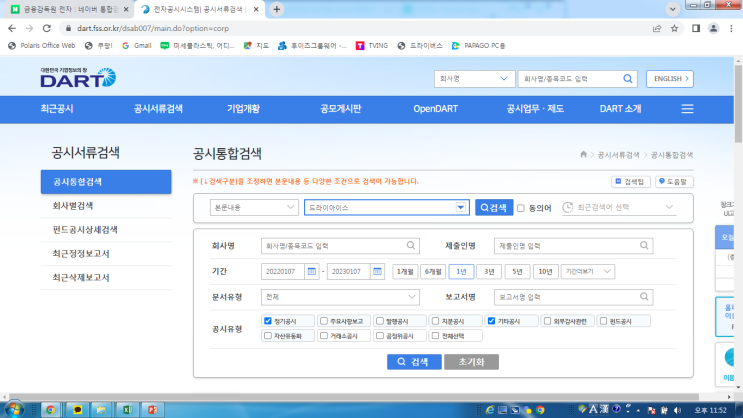The height and width of the screenshot is (418, 743).
Task: Check 주요사항보고 checkbox
Action: pos(324,321)
